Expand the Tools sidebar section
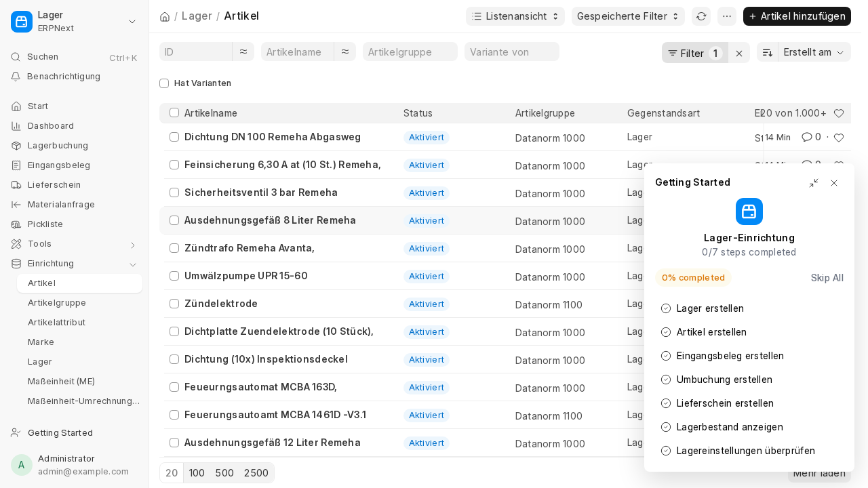 [x=75, y=244]
